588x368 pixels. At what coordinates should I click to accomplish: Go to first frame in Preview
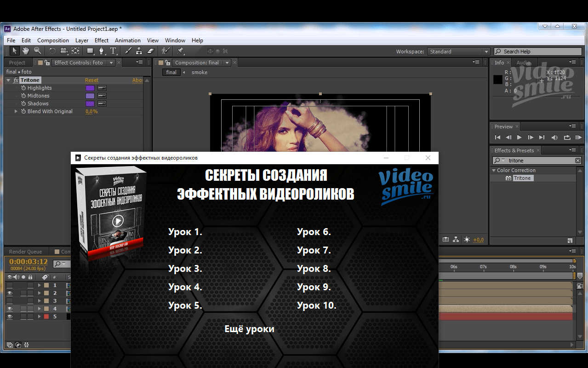click(x=497, y=137)
